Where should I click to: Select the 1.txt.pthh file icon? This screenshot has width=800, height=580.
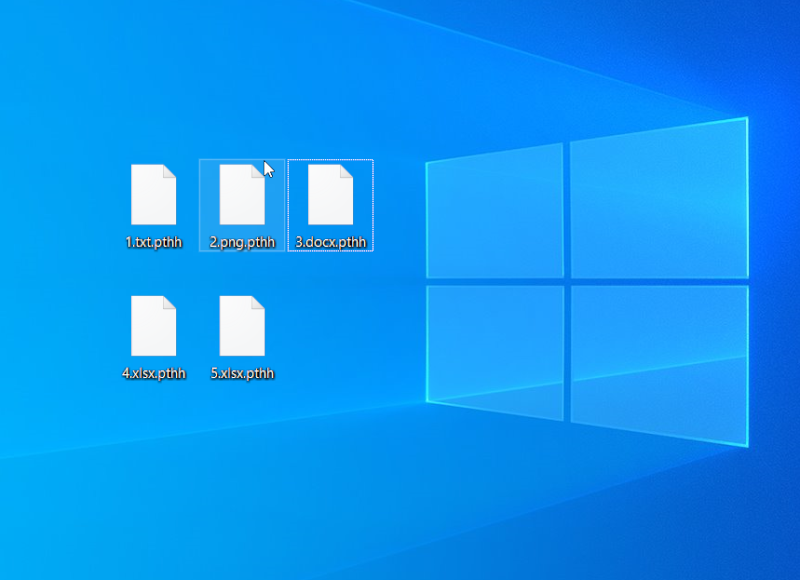[x=153, y=195]
